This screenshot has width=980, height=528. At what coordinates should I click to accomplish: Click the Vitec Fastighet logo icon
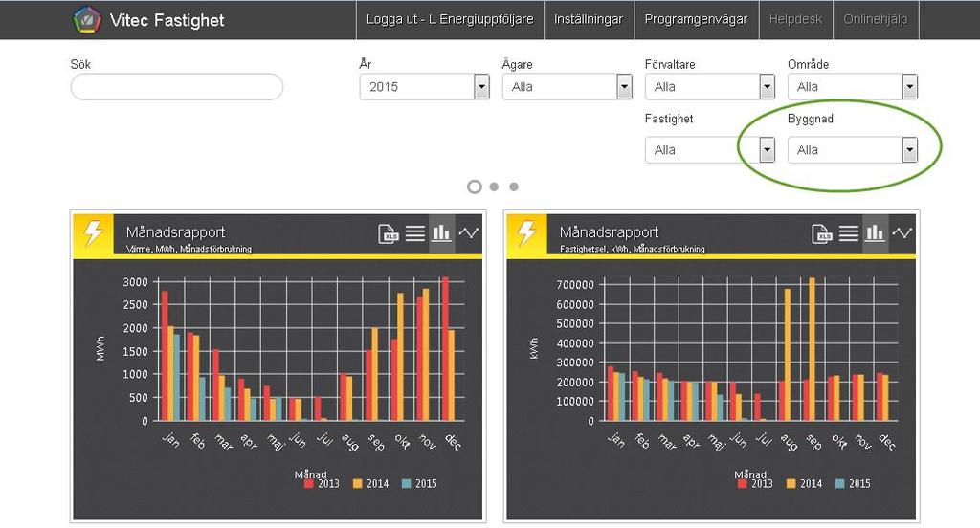coord(87,19)
